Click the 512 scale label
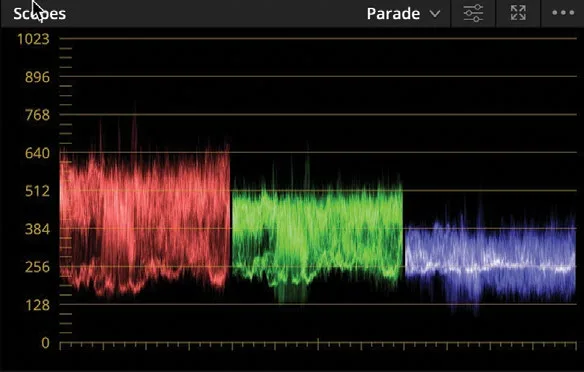 (37, 191)
